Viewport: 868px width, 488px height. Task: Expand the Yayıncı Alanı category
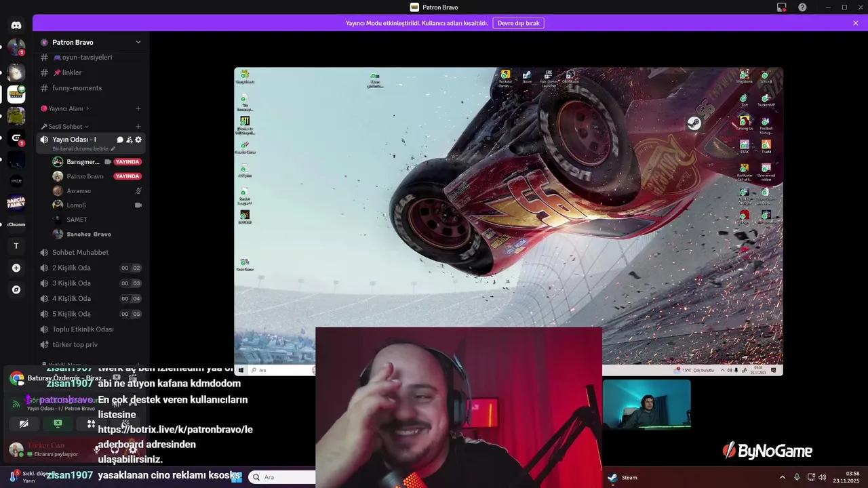click(65, 108)
